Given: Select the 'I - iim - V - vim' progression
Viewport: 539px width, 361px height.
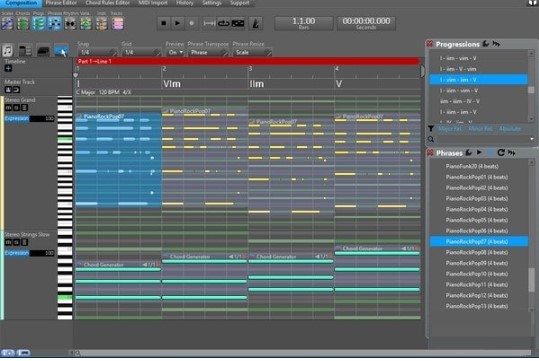Looking at the screenshot, I should 478,69.
